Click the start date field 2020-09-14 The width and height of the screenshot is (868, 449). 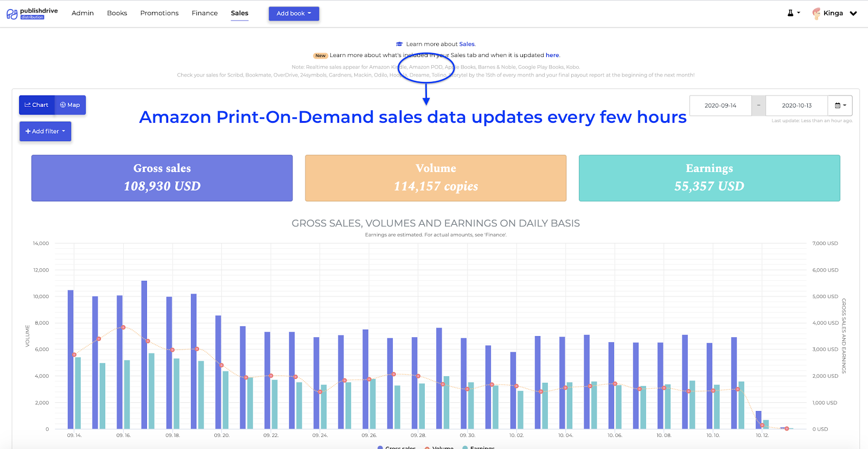point(720,105)
